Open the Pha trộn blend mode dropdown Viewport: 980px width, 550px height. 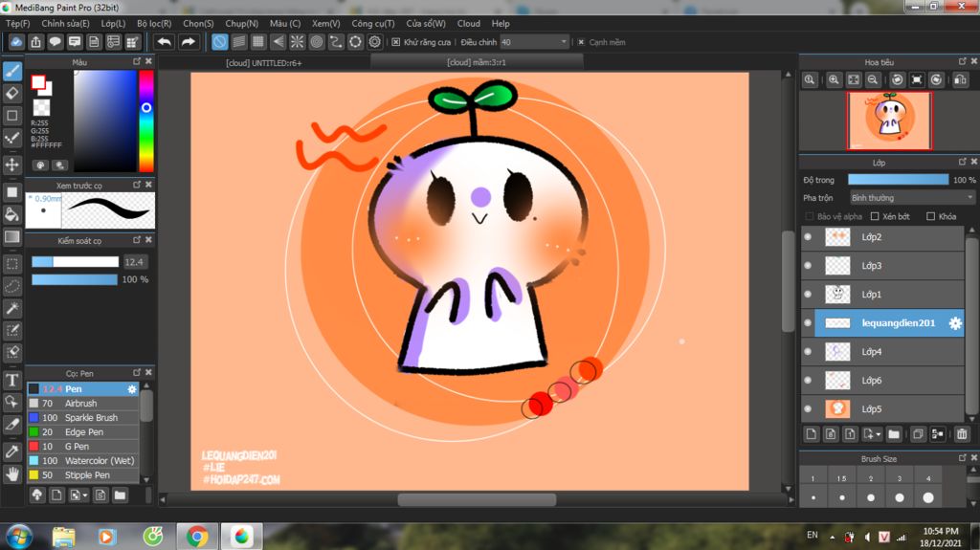912,197
